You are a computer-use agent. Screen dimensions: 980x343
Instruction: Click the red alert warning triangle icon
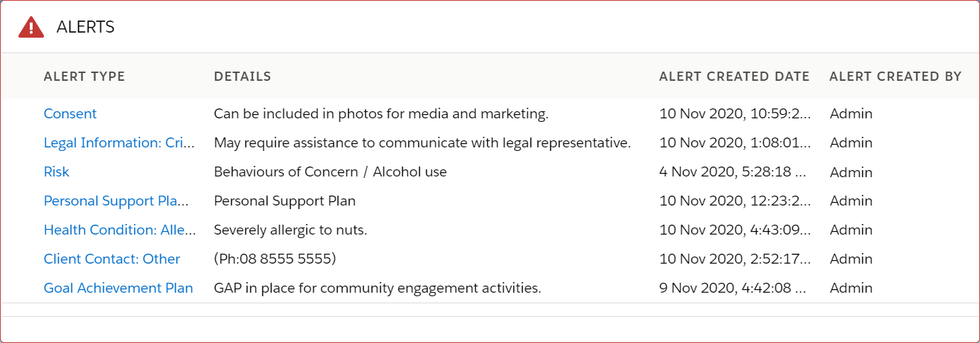click(31, 27)
